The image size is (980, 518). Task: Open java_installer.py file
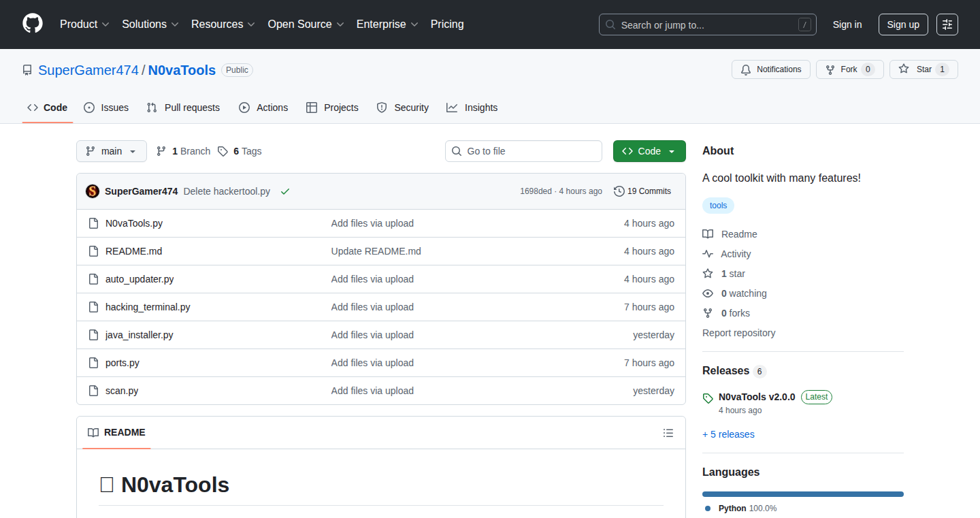pos(140,335)
